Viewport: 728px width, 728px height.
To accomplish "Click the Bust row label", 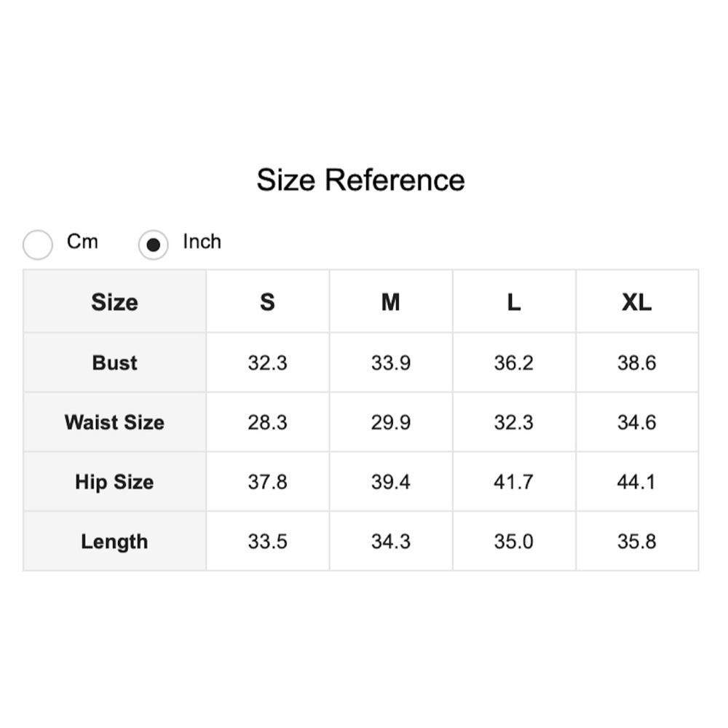I will (114, 363).
